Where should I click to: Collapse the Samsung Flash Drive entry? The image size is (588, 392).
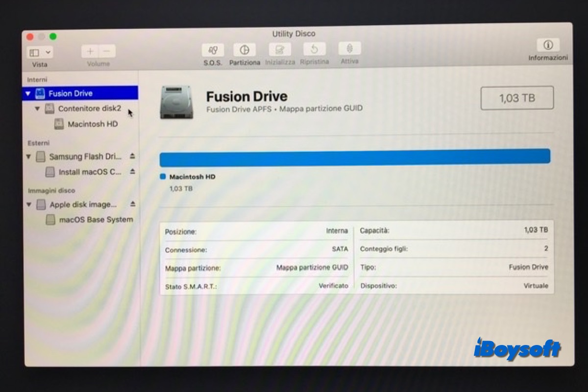[x=29, y=157]
